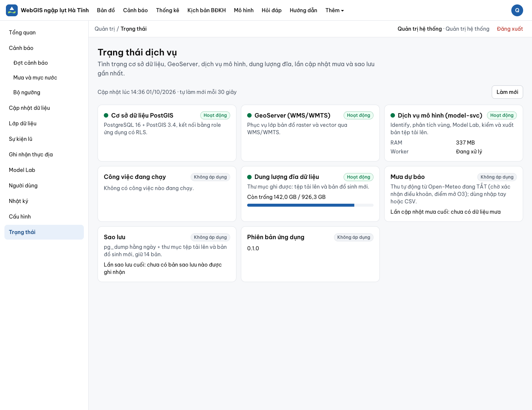This screenshot has height=410, width=532.
Task: Select Trạng thái in the sidebar
Action: pos(44,232)
